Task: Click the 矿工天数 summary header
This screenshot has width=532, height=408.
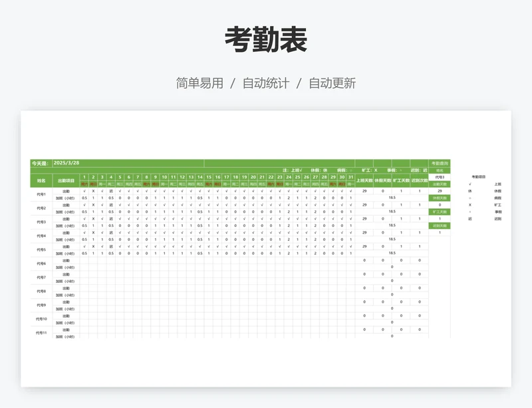Action: 401,180
